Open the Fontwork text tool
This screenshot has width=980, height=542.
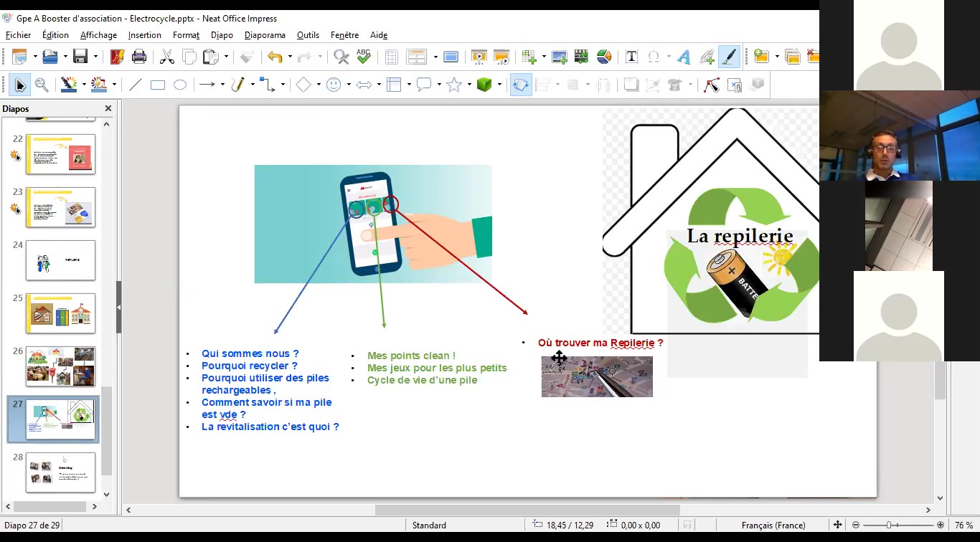684,57
